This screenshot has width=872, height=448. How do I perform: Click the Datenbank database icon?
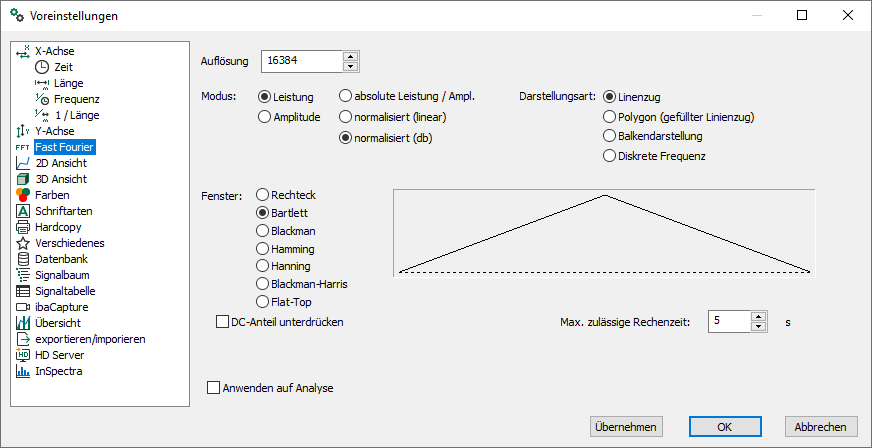pos(23,259)
